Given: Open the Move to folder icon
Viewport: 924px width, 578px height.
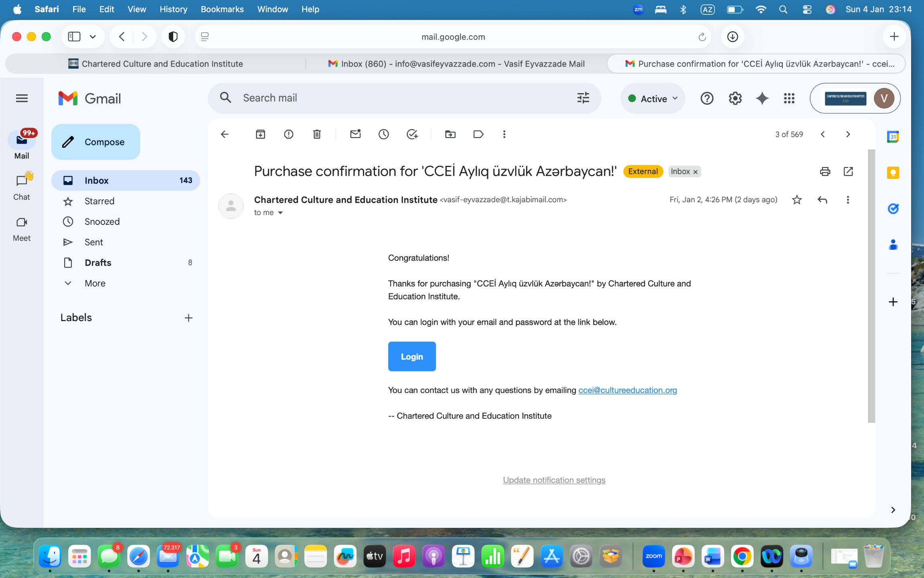Looking at the screenshot, I should (450, 134).
